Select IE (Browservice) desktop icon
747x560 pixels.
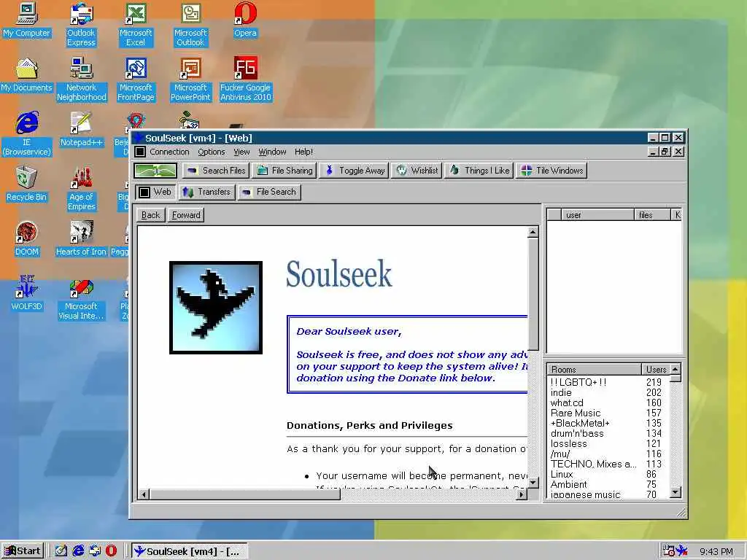click(x=27, y=133)
